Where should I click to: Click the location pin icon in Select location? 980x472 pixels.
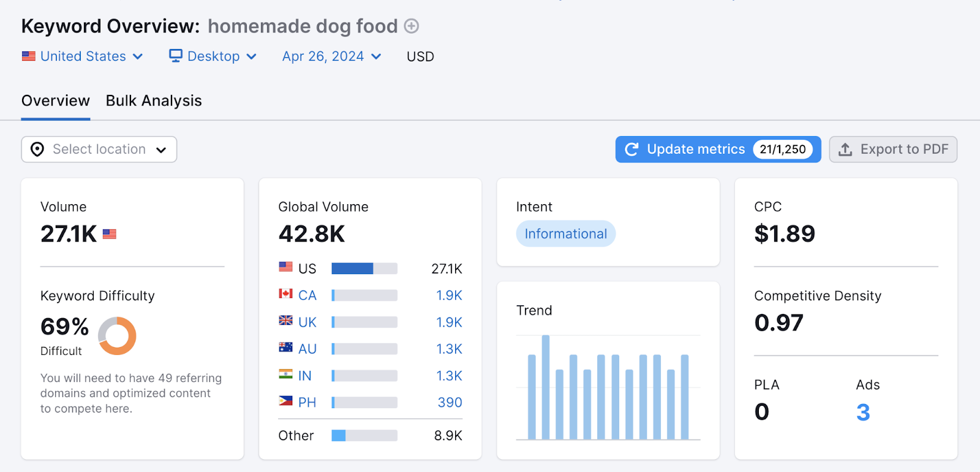pos(37,149)
